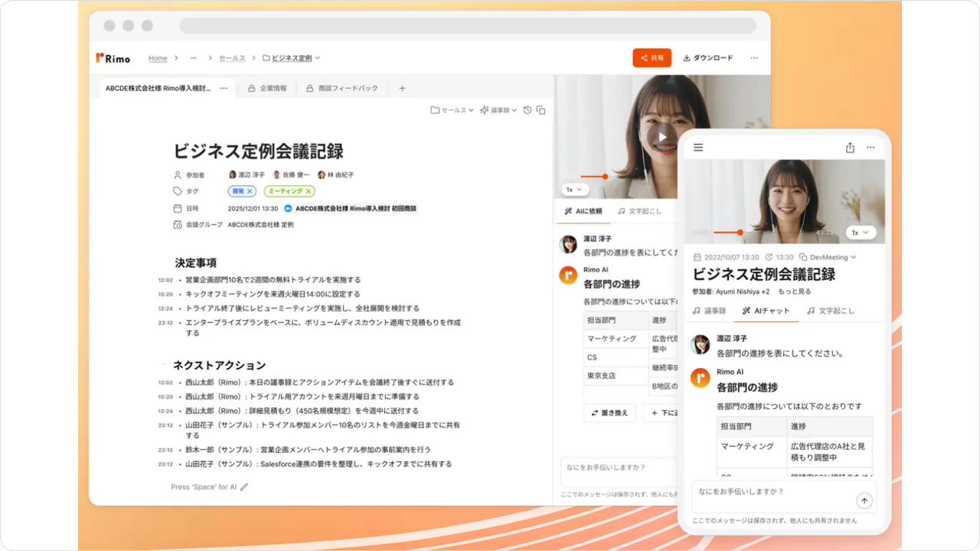
Task: Open the three-dot menu on the ABCDE株式会社様 tab
Action: (224, 88)
